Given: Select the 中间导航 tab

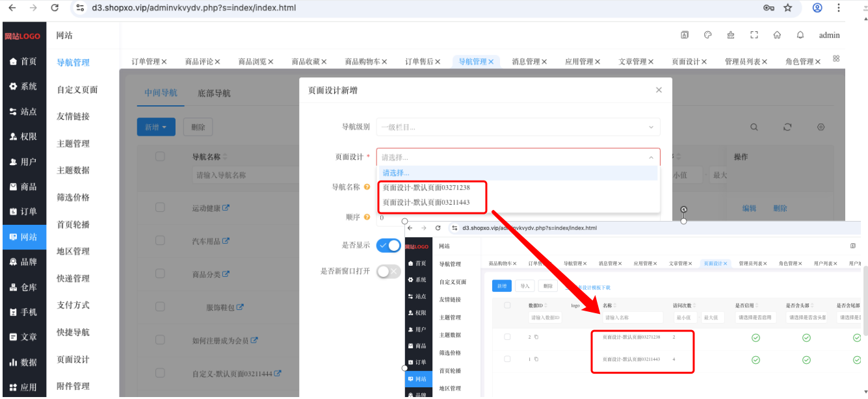Looking at the screenshot, I should [x=161, y=93].
